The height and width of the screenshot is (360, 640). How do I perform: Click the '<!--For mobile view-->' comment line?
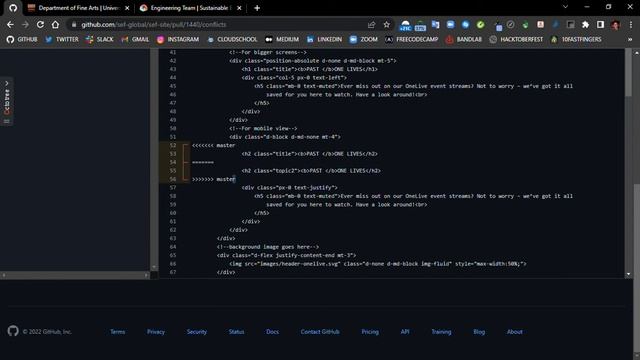point(263,129)
